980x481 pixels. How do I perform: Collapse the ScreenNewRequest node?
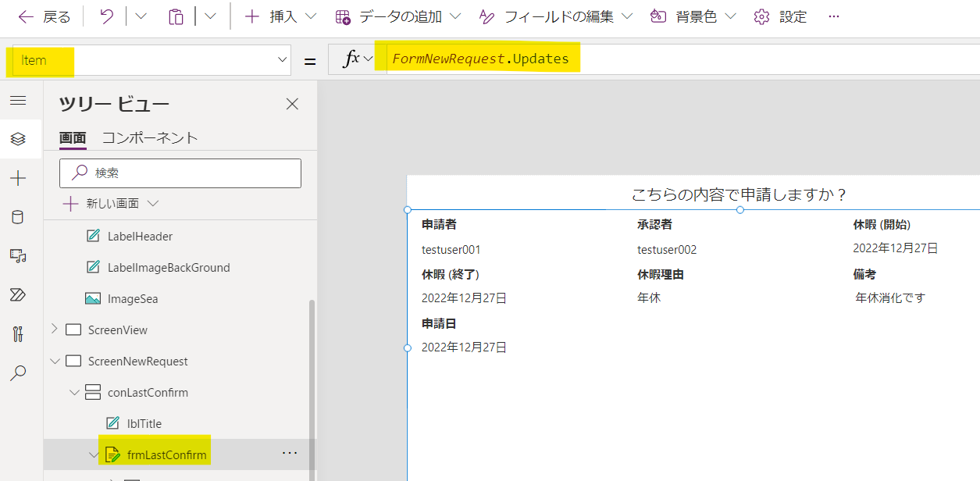[x=55, y=361]
